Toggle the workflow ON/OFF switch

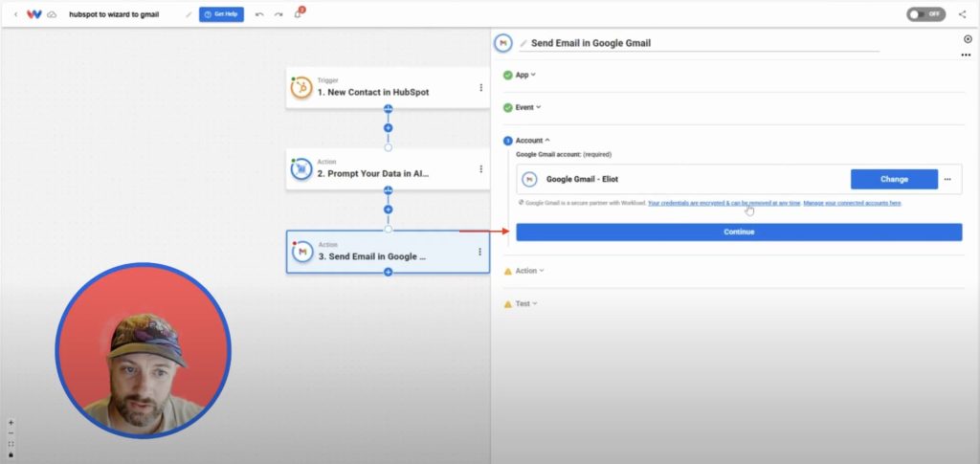tap(926, 14)
